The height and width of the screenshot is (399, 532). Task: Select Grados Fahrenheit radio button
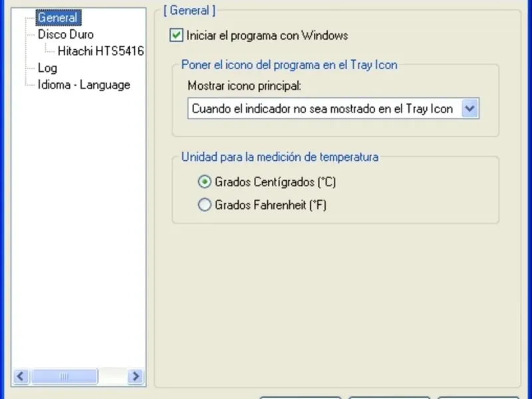coord(205,205)
